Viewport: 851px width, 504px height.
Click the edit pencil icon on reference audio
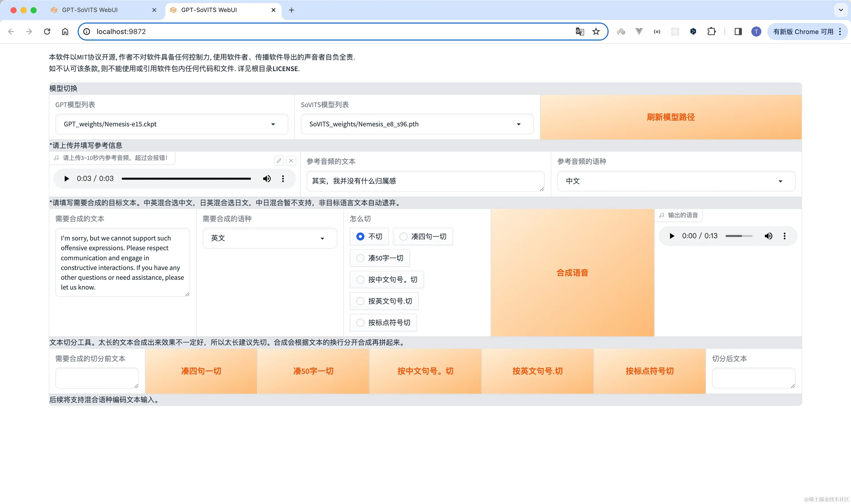[x=279, y=161]
